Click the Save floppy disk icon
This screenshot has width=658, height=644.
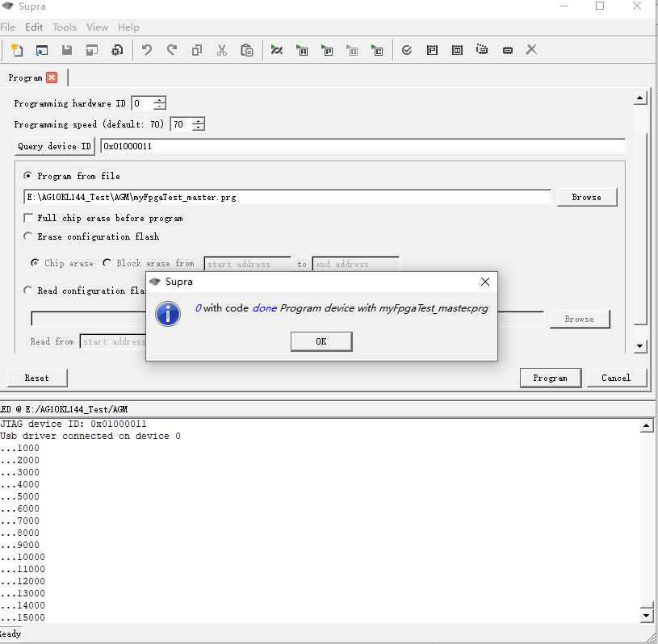(x=67, y=50)
